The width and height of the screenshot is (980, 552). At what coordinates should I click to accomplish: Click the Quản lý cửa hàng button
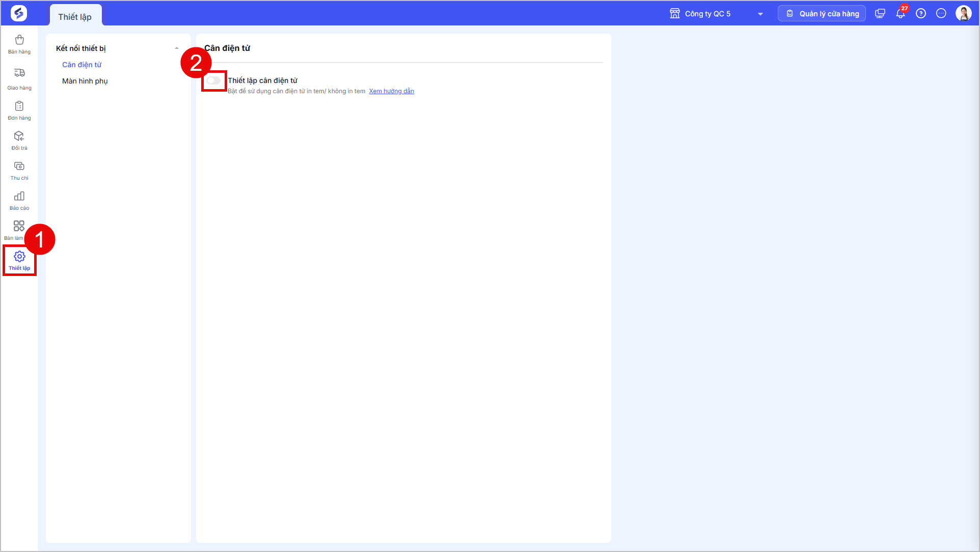pos(822,14)
